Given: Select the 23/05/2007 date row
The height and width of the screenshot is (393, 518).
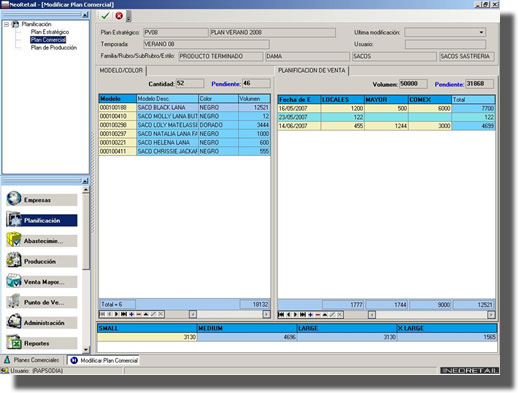Looking at the screenshot, I should pos(386,117).
